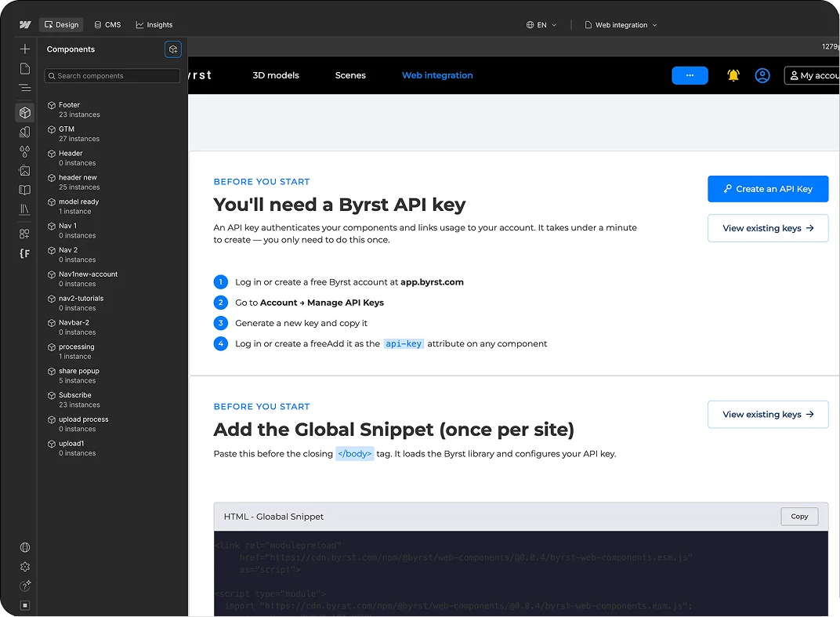Select the upload1 component
The image size is (840, 617).
tap(112, 448)
